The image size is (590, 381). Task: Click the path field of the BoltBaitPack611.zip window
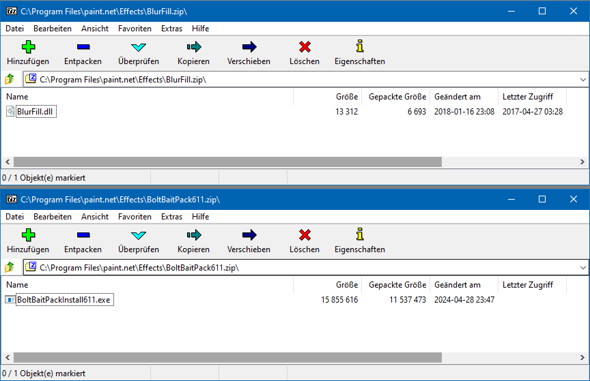pos(306,267)
